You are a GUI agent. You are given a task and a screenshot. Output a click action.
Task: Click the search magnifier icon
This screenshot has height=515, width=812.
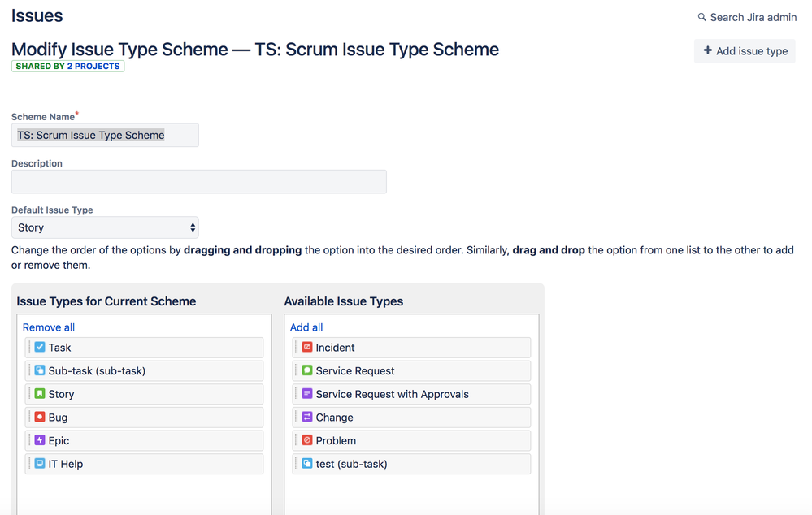click(702, 17)
